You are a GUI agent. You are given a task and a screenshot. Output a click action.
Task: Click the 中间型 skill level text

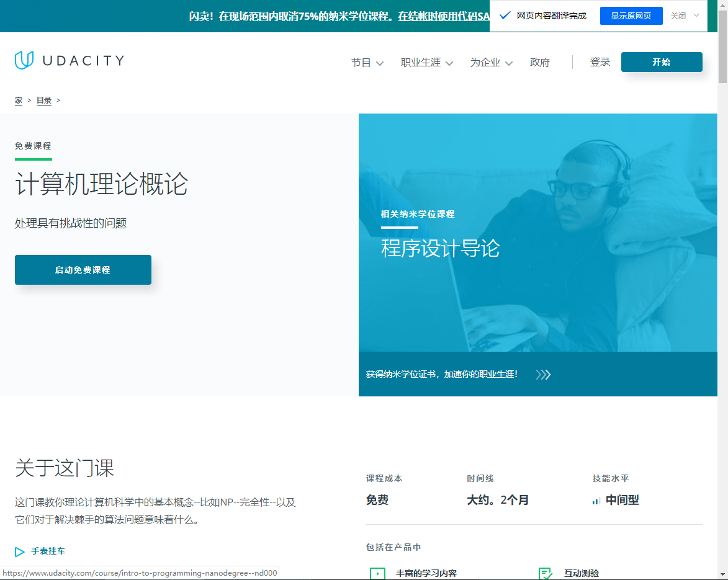coord(622,500)
